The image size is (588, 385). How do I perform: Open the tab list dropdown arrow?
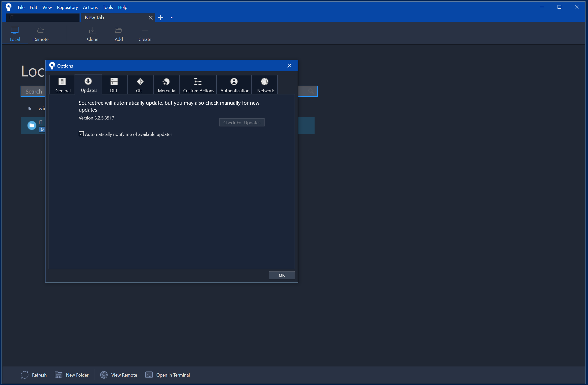click(x=171, y=18)
